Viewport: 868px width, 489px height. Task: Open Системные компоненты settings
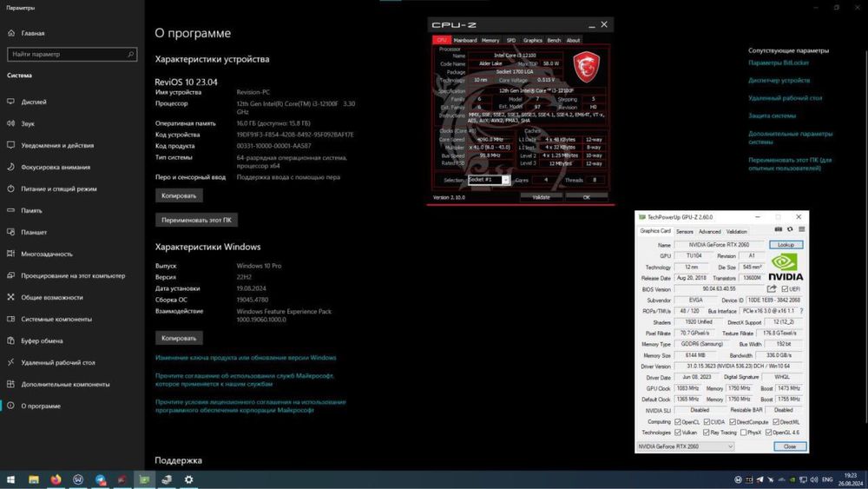[56, 319]
